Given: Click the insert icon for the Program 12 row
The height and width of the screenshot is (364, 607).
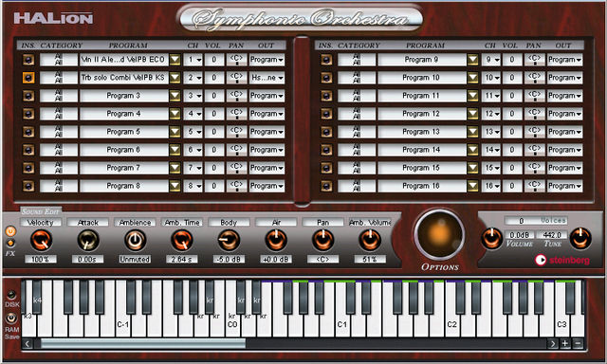Looking at the screenshot, I should click(x=326, y=114).
